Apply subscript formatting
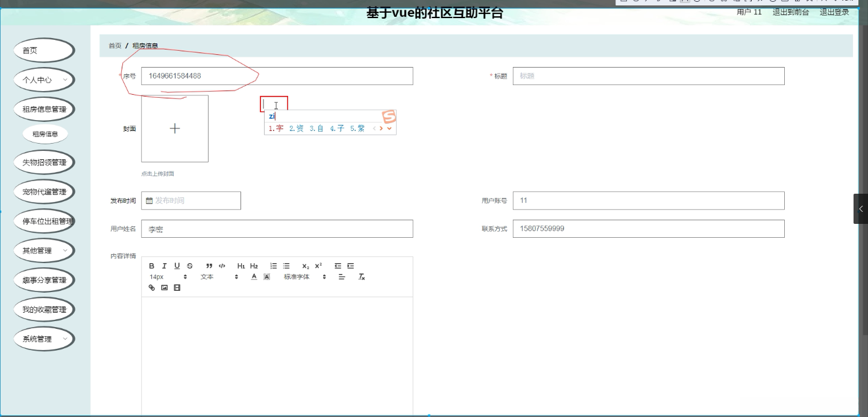 (306, 266)
